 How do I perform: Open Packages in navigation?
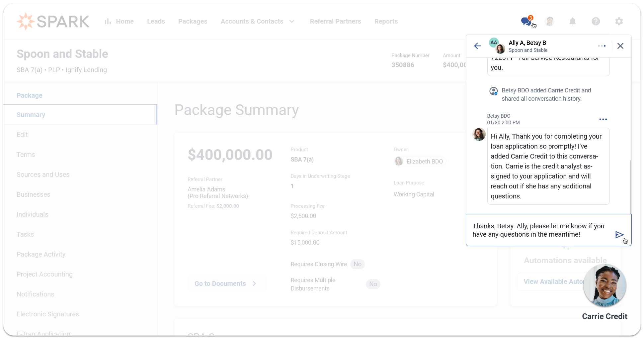click(x=193, y=21)
